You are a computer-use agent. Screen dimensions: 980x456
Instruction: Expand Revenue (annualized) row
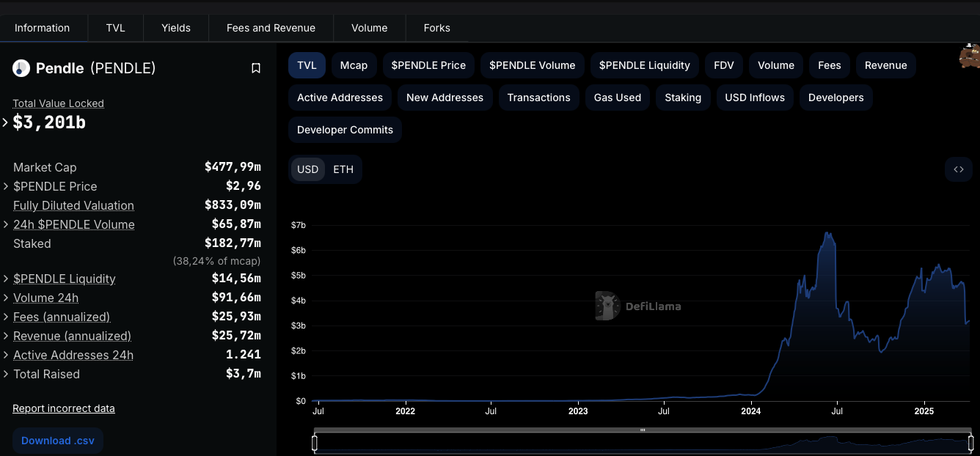[x=7, y=336]
